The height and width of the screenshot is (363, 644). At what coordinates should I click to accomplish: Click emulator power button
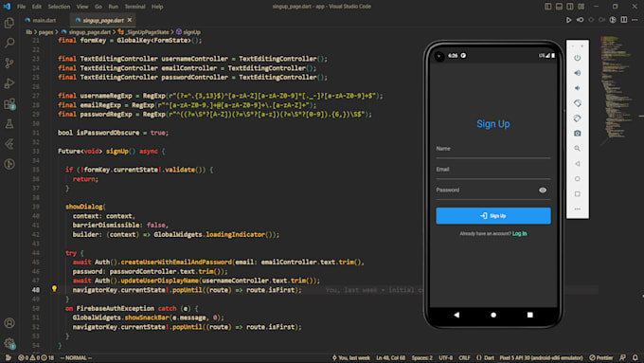577,58
